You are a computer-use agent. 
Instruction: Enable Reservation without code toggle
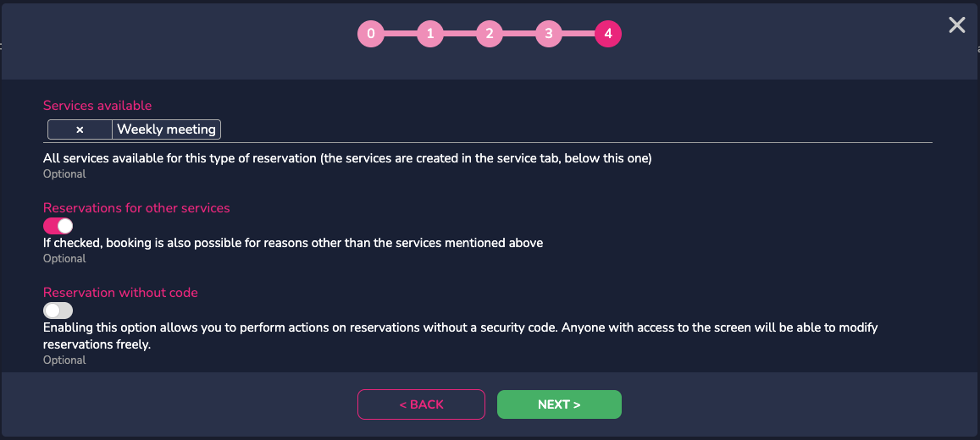(x=58, y=311)
